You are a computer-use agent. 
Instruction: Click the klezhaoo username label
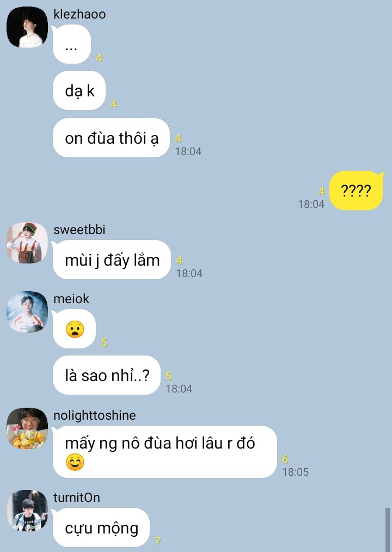pyautogui.click(x=79, y=14)
